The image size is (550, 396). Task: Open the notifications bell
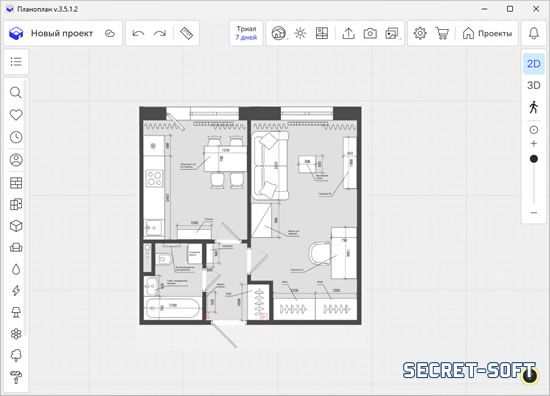click(534, 33)
